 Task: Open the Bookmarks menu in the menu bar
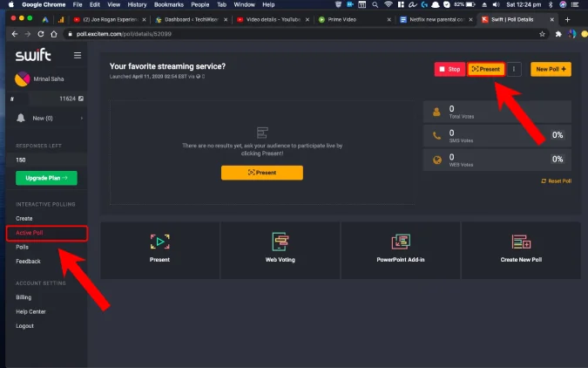pos(169,4)
